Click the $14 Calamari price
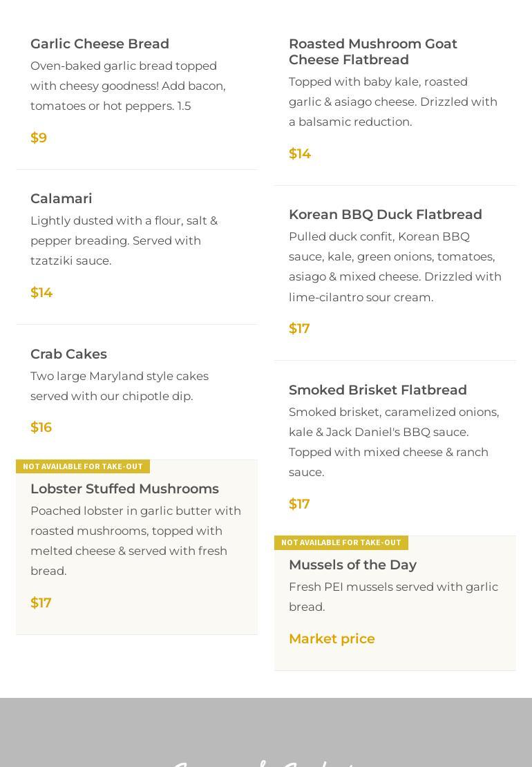 coord(41,292)
